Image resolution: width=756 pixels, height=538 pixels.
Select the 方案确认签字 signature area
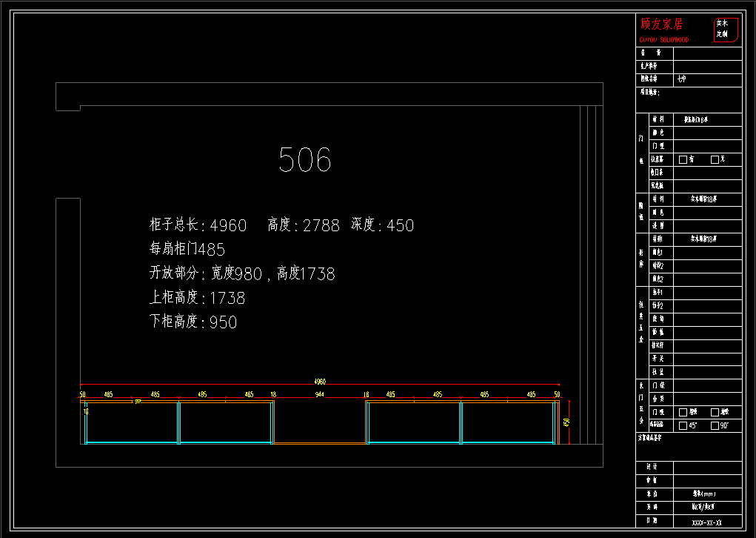click(689, 447)
